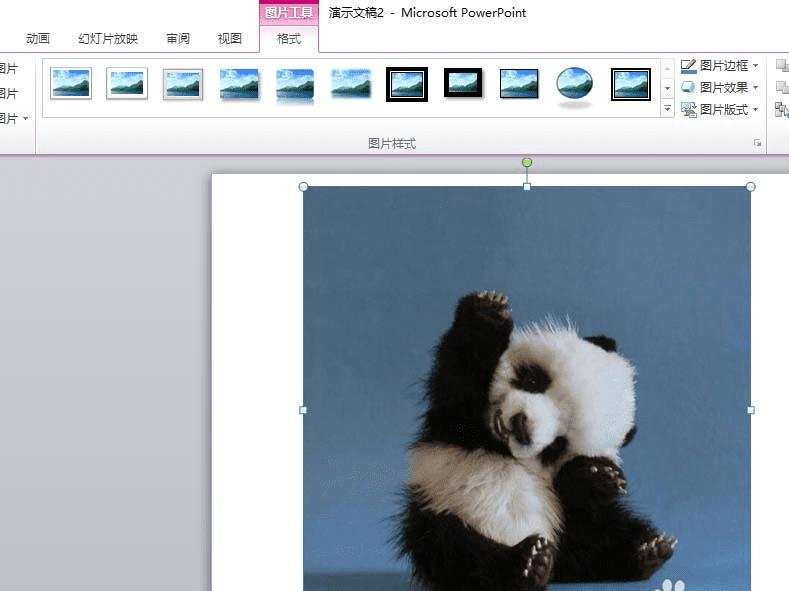Open the 图片样式 group dialog launcher
This screenshot has width=789, height=591.
pos(757,144)
